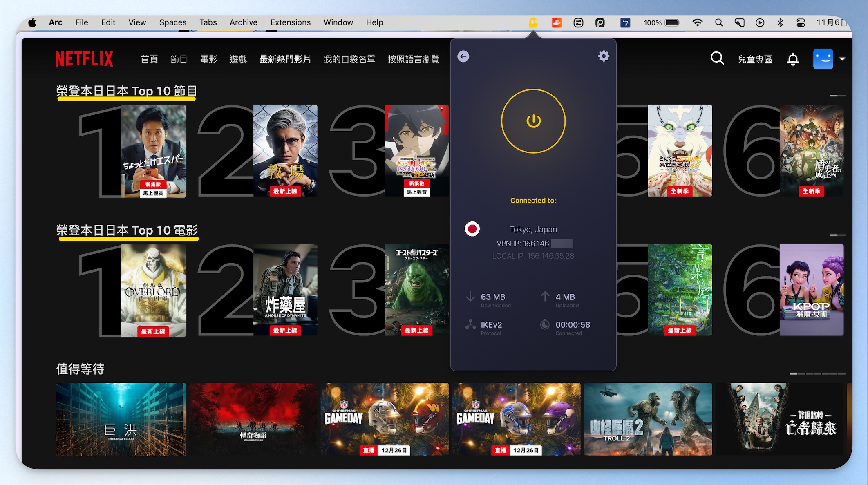This screenshot has height=485, width=868.
Task: Open the 山怪巨魔2 Troll 2 thumbnail
Action: pos(648,419)
